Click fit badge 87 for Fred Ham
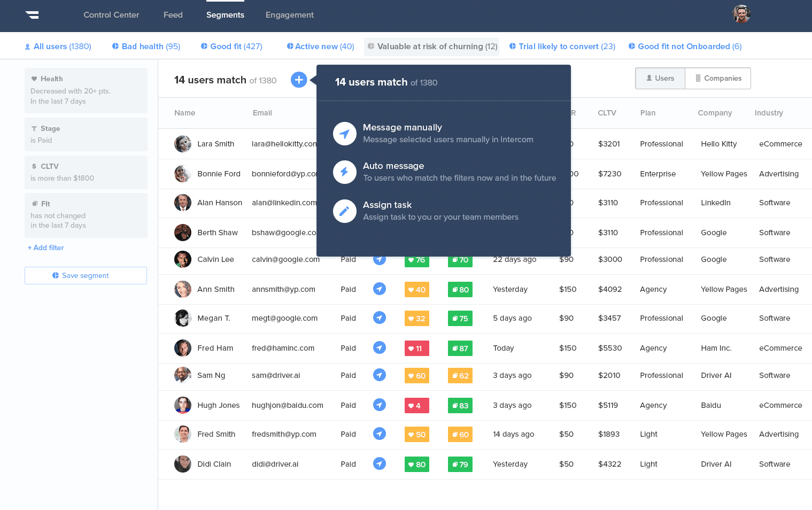Viewport: 812px width, 510px height. (460, 349)
